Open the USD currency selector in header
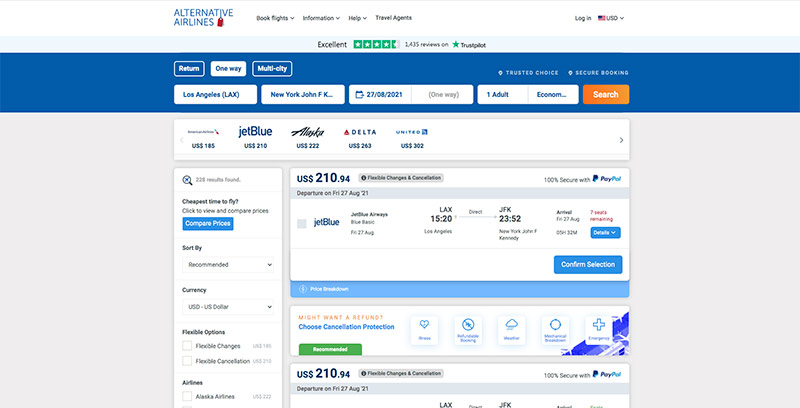Image resolution: width=800 pixels, height=408 pixels. tap(611, 18)
